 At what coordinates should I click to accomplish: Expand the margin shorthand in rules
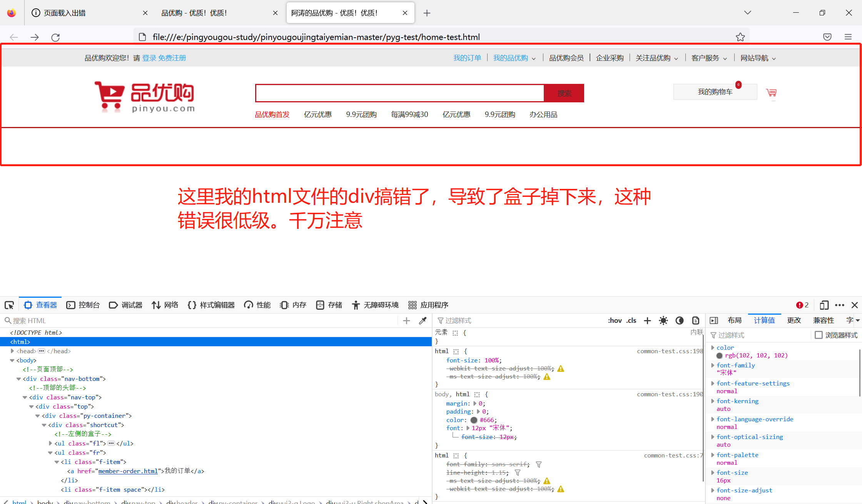475,403
